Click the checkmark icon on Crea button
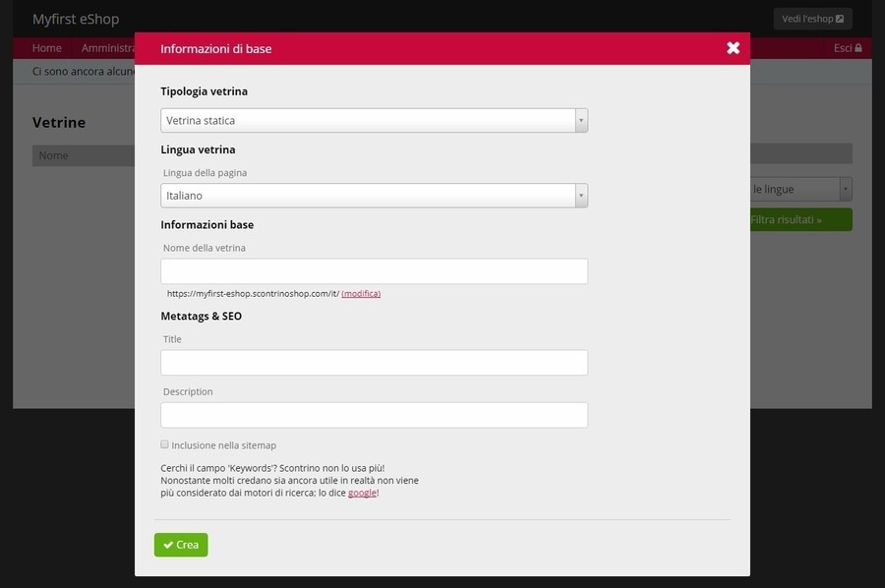 pos(168,545)
